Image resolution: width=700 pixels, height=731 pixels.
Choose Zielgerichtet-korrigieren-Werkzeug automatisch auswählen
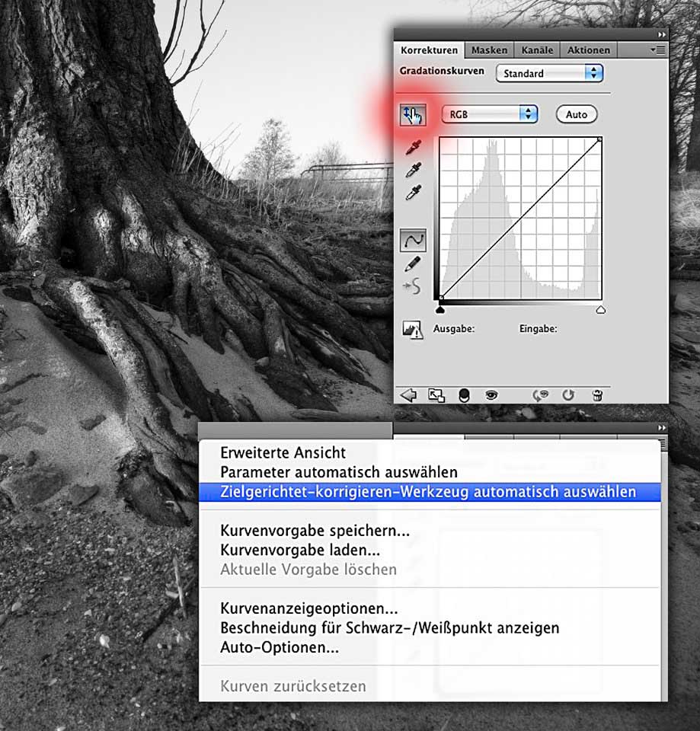pyautogui.click(x=430, y=492)
